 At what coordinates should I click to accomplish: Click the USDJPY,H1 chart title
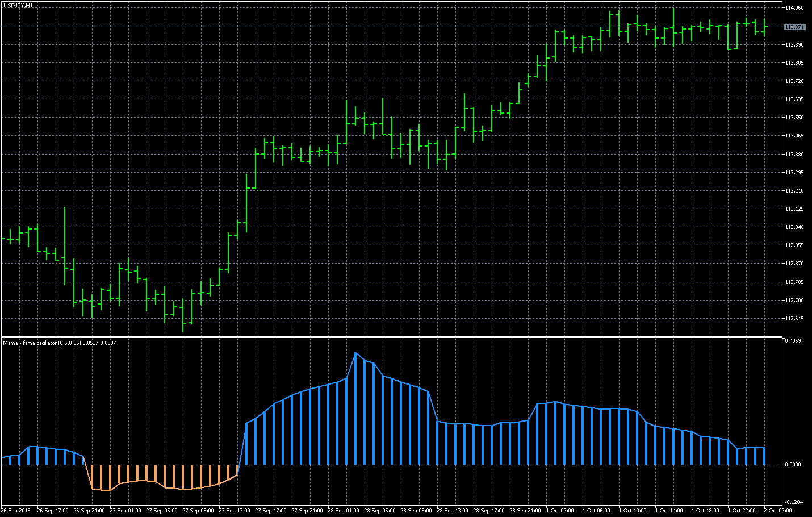(18, 5)
